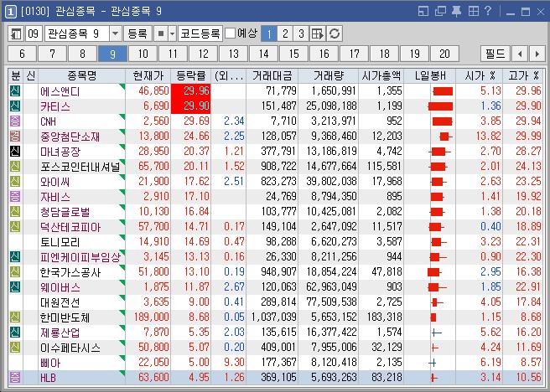Click the duplicate window icon in title bar
The height and width of the screenshot is (392, 550).
click(440, 11)
